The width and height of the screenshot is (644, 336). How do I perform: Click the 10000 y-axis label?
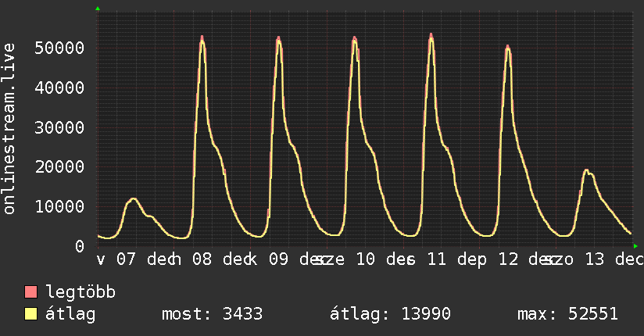[x=59, y=206]
